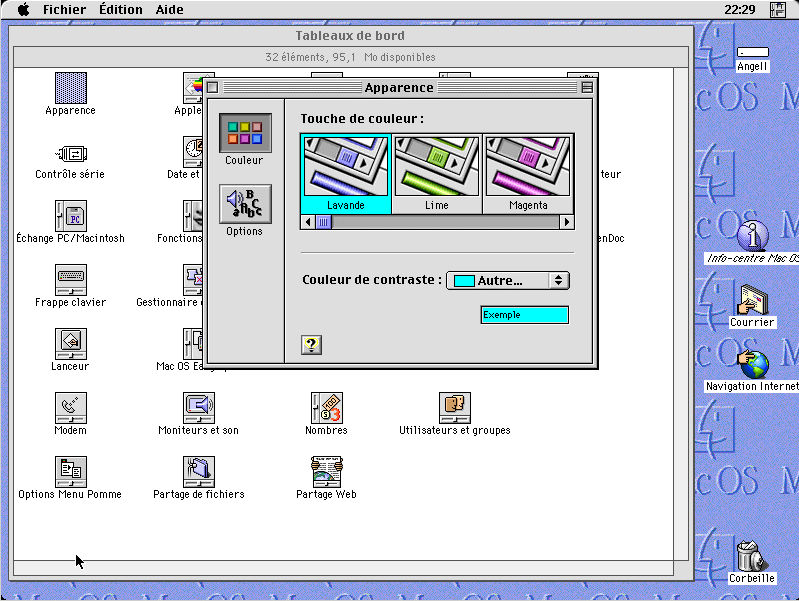This screenshot has height=601, width=799.
Task: Open Navigation Internet desktop icon
Action: [x=752, y=363]
